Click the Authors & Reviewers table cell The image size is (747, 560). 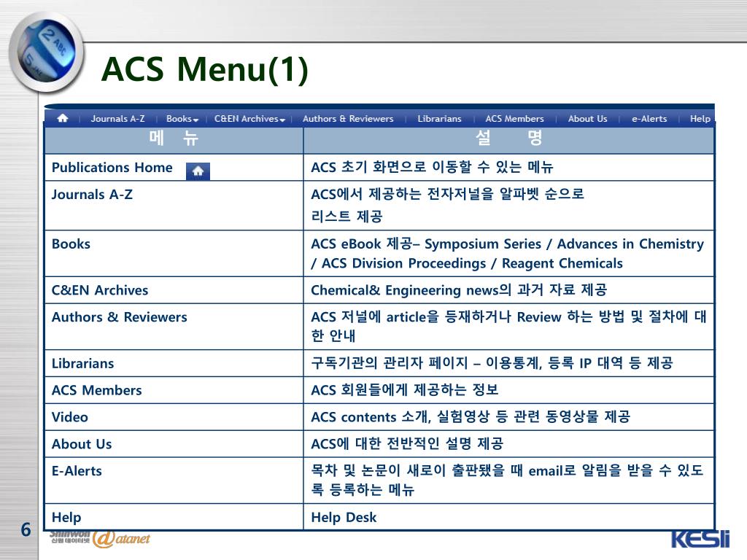coord(174,327)
